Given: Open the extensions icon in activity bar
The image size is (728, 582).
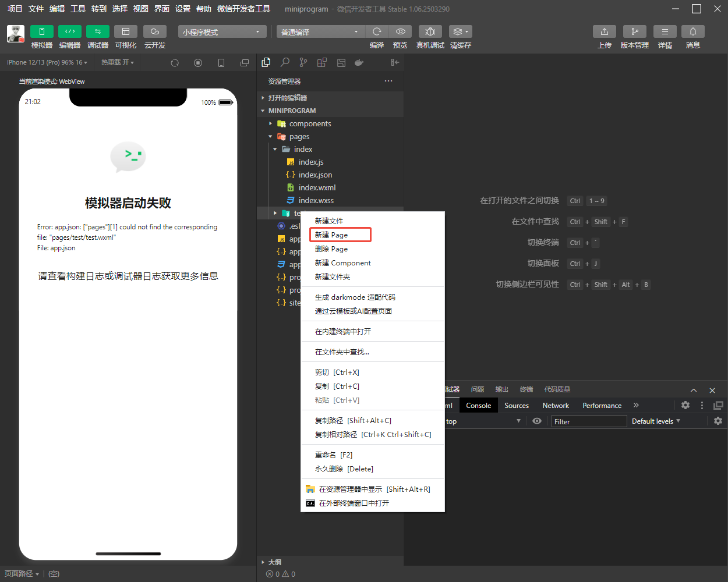Looking at the screenshot, I should pyautogui.click(x=322, y=62).
